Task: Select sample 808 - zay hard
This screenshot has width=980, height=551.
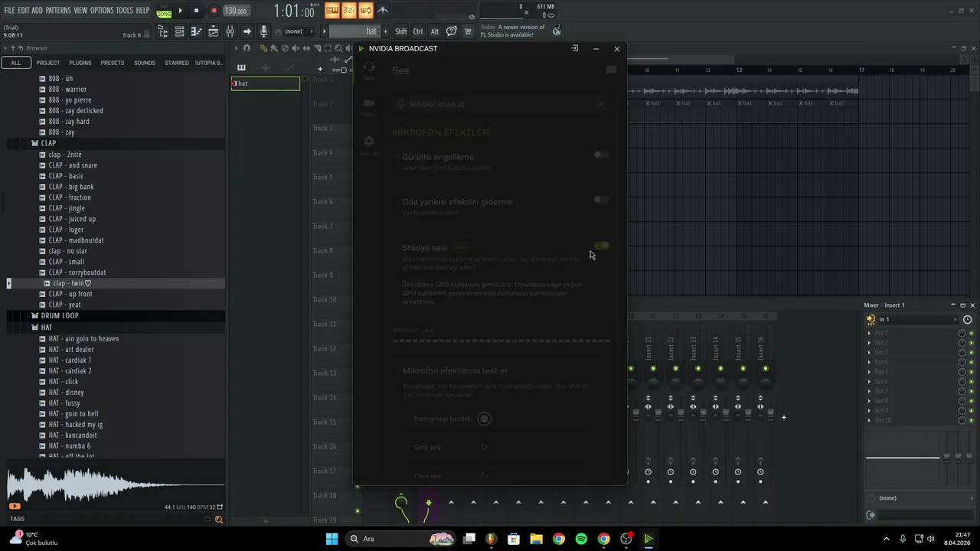Action: pos(69,121)
